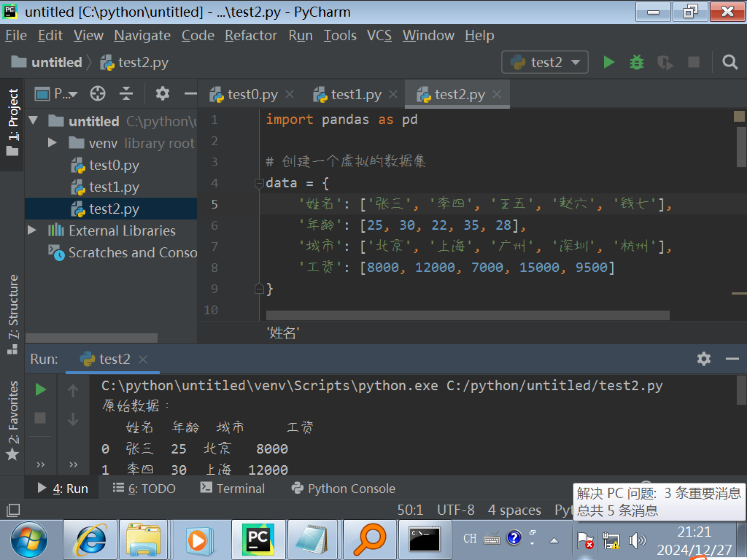Show more Run panel actions left chevron
The height and width of the screenshot is (560, 747).
[x=40, y=465]
